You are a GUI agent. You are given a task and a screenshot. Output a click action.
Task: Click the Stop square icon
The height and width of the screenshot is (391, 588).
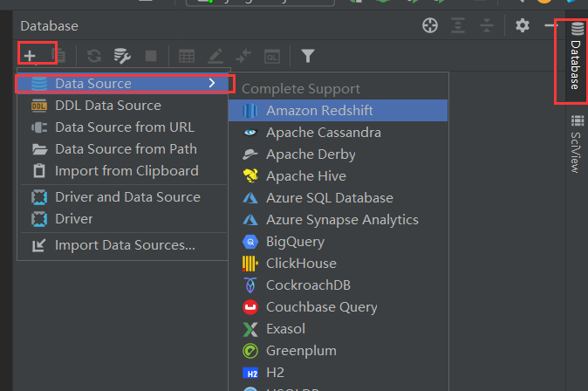click(151, 56)
